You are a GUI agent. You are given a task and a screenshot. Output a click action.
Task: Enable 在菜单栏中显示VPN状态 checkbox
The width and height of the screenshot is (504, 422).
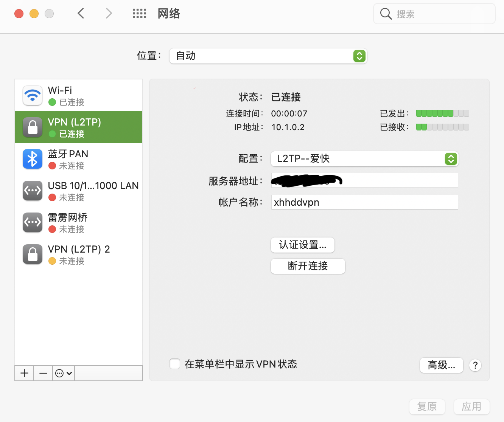[x=175, y=364]
